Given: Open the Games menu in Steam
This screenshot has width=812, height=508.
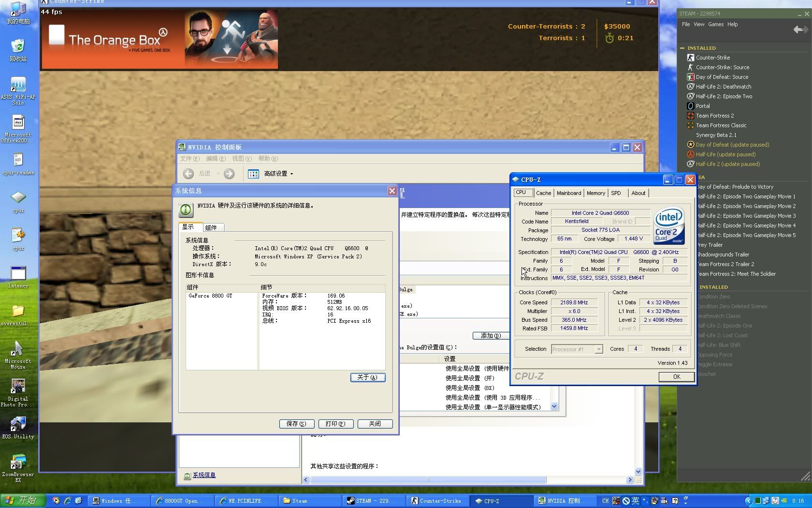Looking at the screenshot, I should click(x=715, y=24).
